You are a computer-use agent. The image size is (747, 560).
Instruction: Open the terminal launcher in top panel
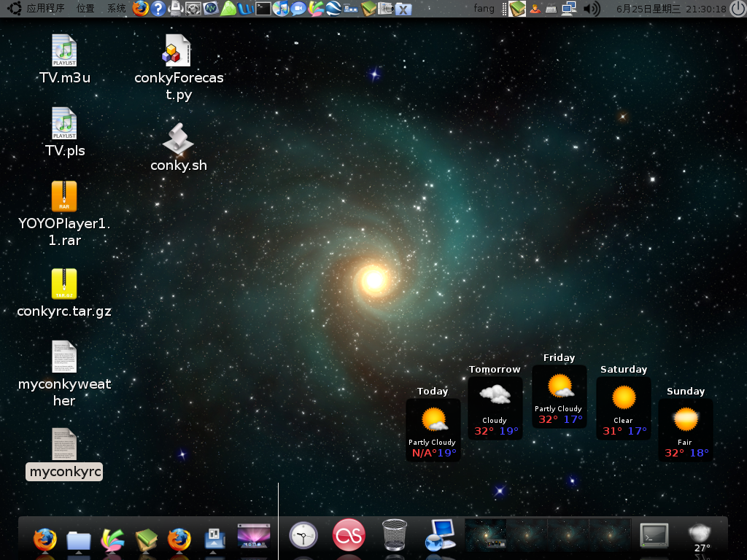pos(263,8)
